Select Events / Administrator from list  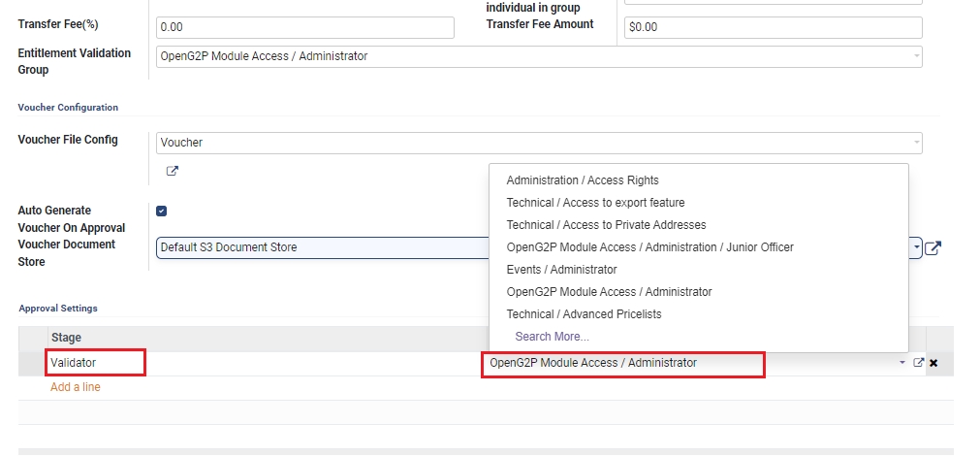coord(561,270)
